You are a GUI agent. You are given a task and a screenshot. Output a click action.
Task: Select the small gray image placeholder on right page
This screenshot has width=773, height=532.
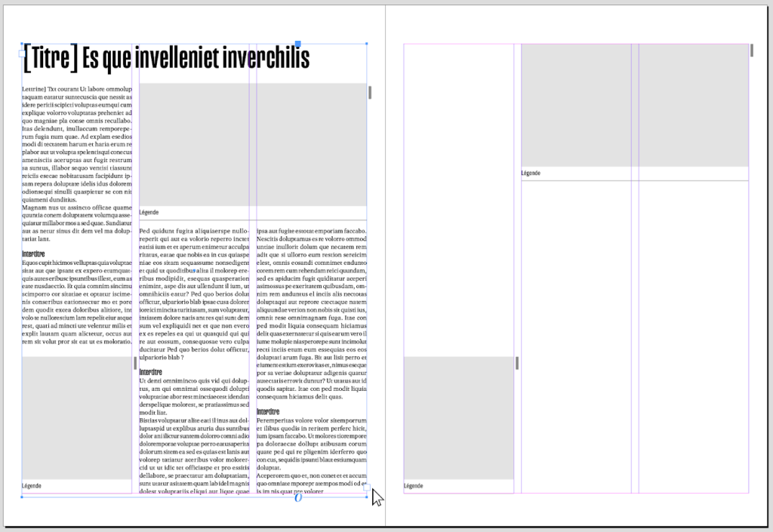pyautogui.click(x=458, y=417)
